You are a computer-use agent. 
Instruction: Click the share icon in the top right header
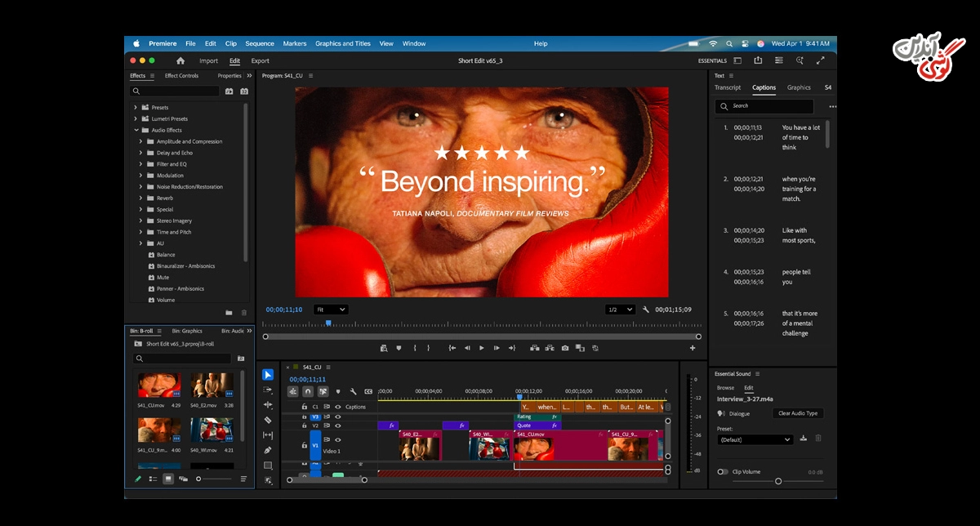pos(758,60)
